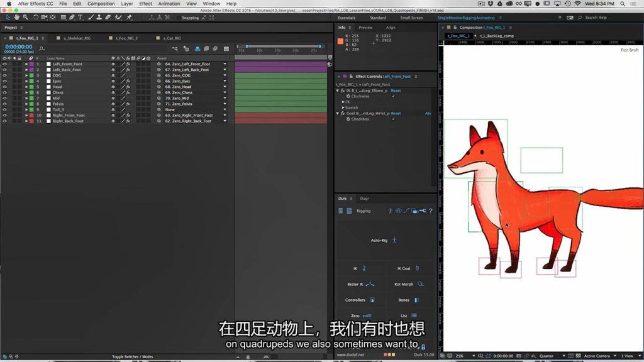The image size is (644, 362).
Task: Click the Duik Bezier IK button
Action: [360, 284]
